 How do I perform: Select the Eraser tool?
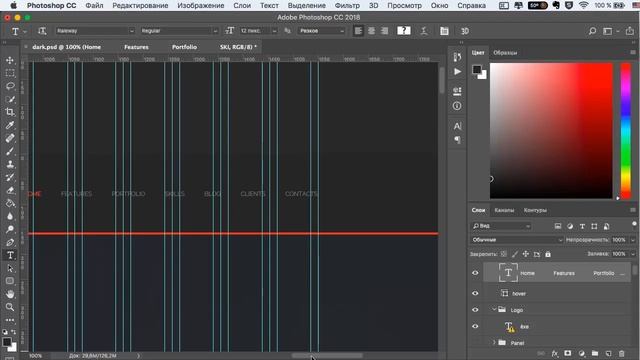click(x=10, y=190)
